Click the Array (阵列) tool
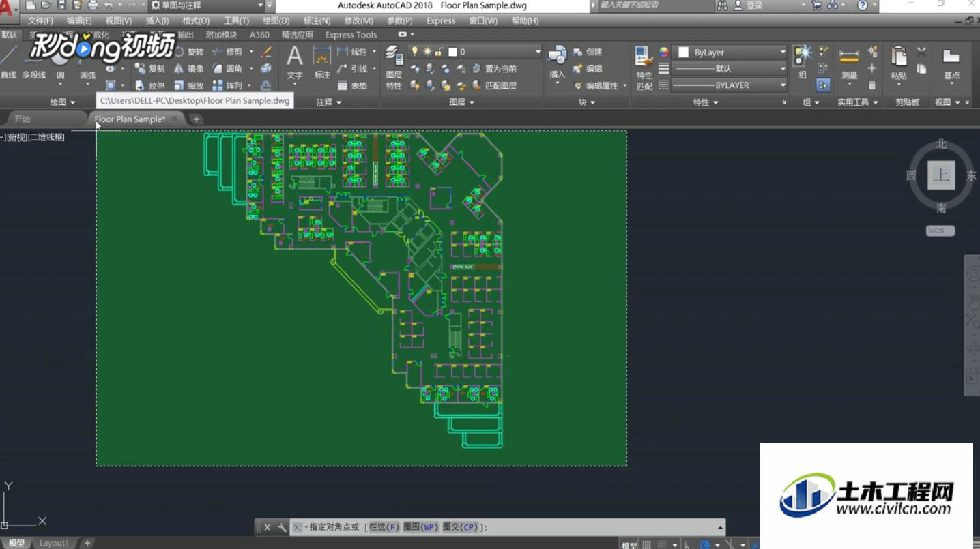Screen dimensions: 980x549 [x=227, y=86]
